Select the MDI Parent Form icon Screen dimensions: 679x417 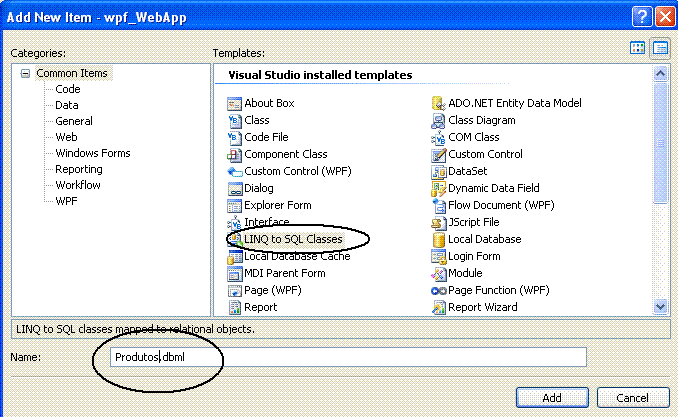234,274
